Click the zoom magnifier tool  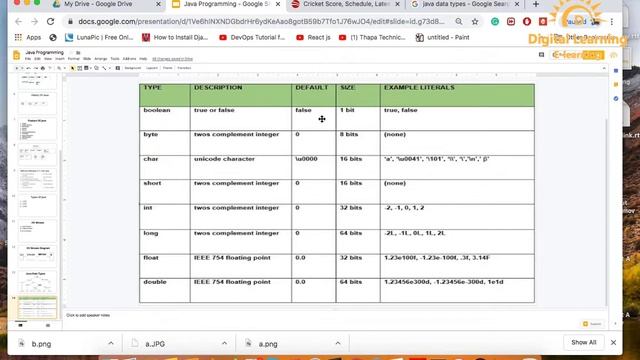(x=59, y=68)
